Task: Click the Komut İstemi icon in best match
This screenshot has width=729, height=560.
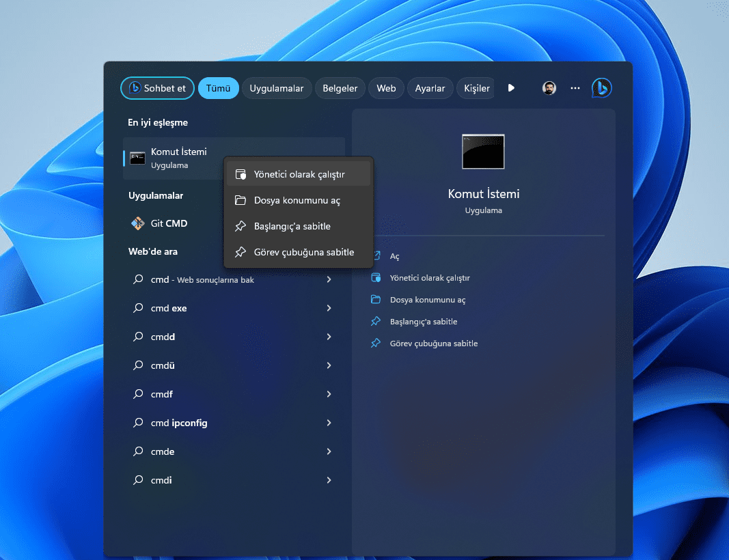Action: coord(137,158)
